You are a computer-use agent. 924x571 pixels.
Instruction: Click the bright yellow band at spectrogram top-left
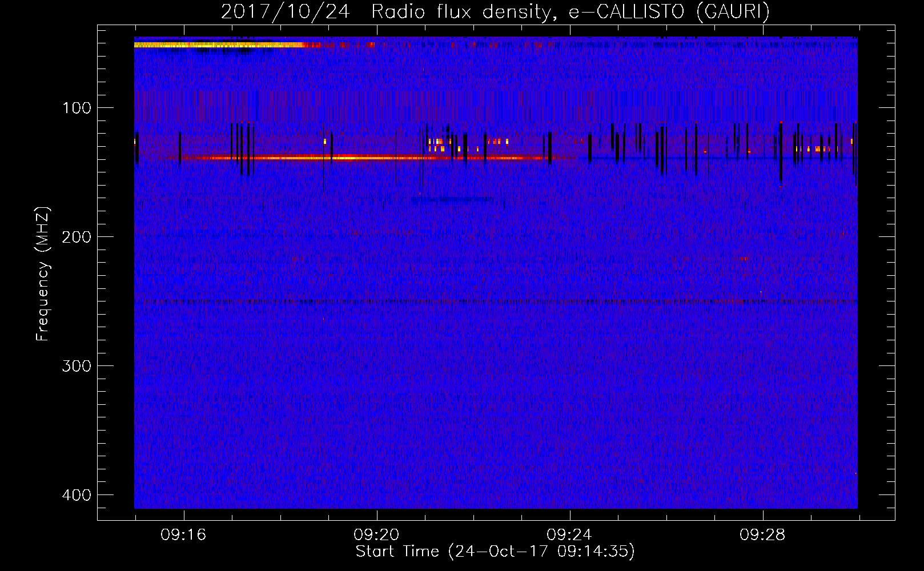click(x=220, y=45)
